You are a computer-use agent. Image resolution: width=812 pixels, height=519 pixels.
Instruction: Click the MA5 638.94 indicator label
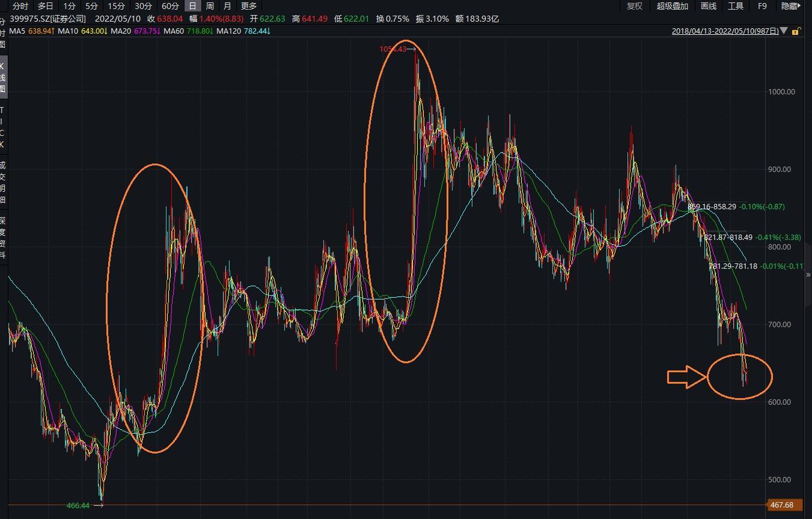click(32, 31)
